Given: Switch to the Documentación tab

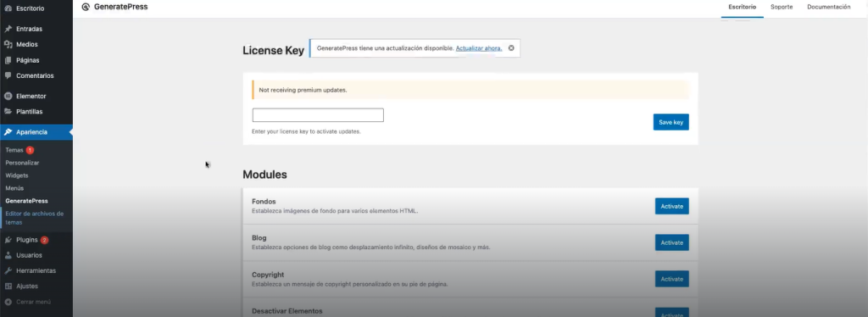Looking at the screenshot, I should click(x=829, y=7).
